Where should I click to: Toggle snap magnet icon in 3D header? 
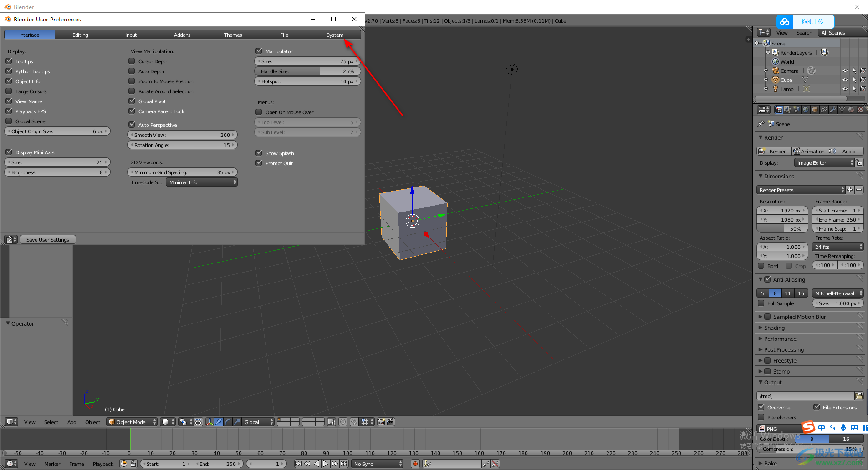tap(354, 422)
